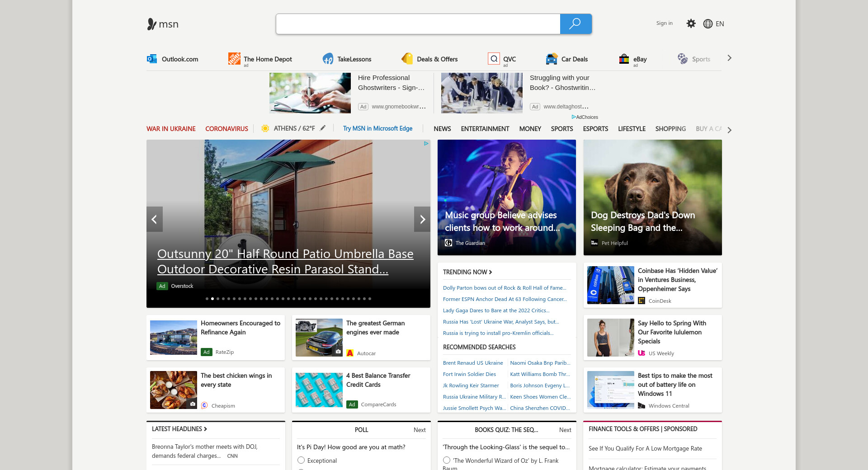Open settings via the gear icon
The height and width of the screenshot is (470, 868).
pos(691,23)
